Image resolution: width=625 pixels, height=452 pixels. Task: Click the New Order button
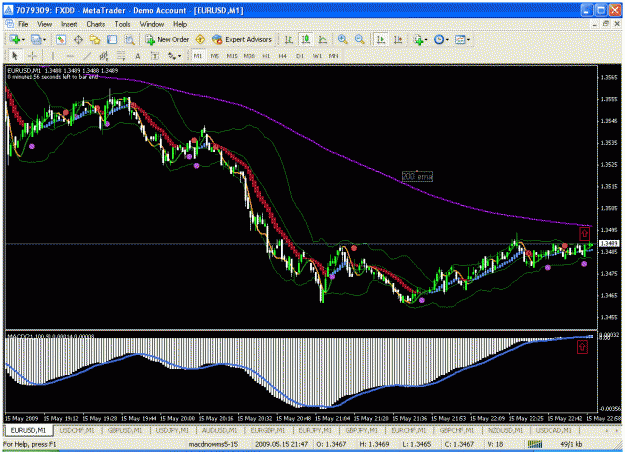167,39
